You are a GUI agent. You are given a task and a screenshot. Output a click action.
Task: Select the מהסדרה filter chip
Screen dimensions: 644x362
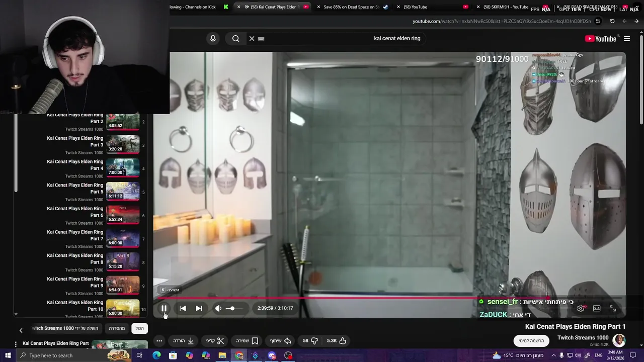(117, 328)
